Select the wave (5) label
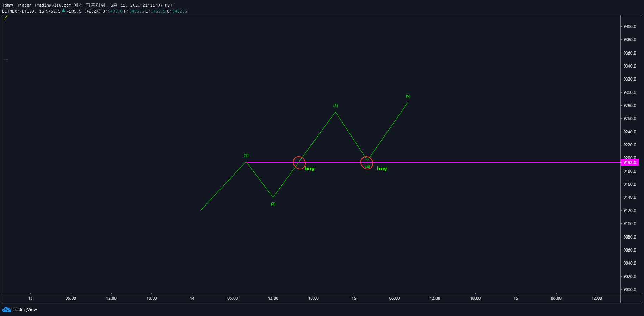This screenshot has width=644, height=316. coord(408,96)
